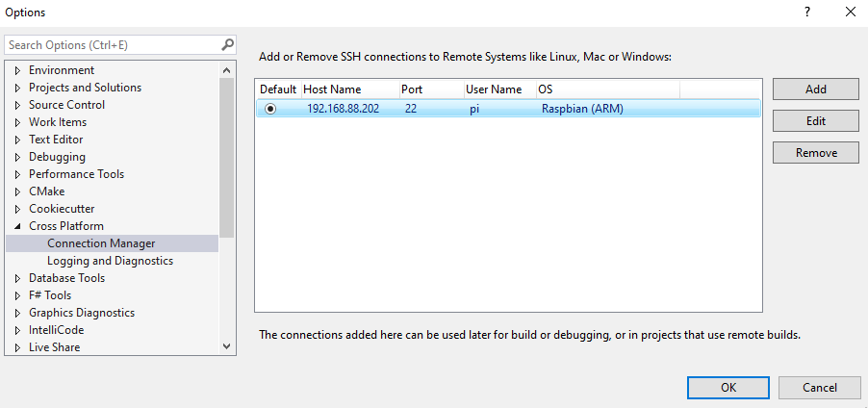Select the default radio for 192.168.88.202
Image resolution: width=868 pixels, height=408 pixels.
(x=270, y=109)
